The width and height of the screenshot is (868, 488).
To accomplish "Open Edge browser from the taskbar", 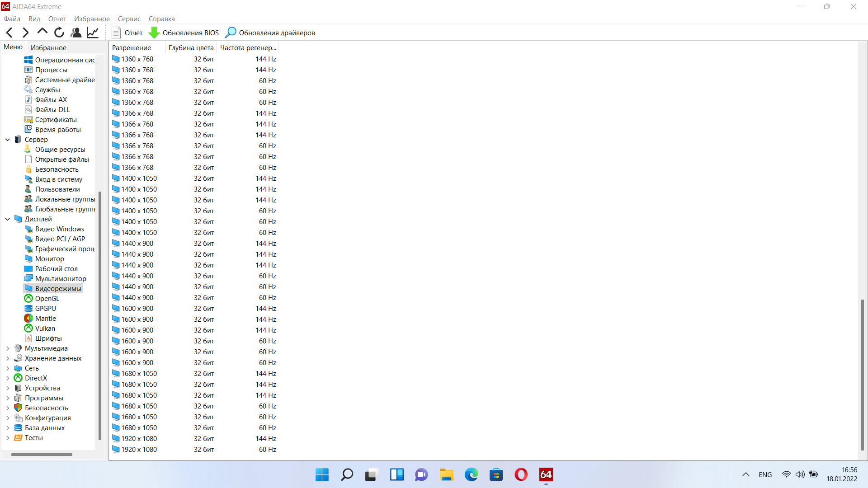I will 471,474.
